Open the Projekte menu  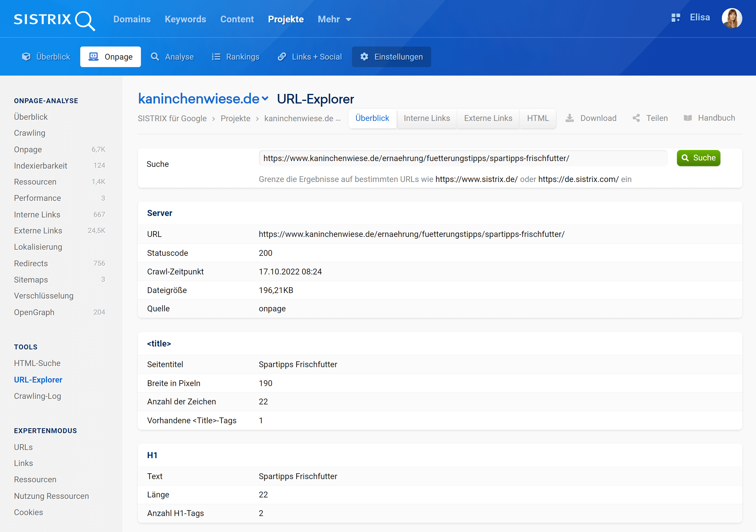[286, 19]
